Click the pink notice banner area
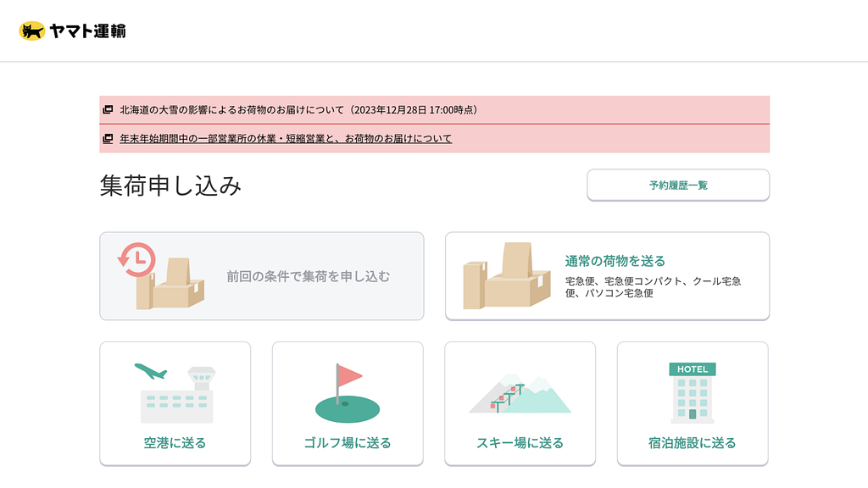This screenshot has width=868, height=488. (x=434, y=124)
